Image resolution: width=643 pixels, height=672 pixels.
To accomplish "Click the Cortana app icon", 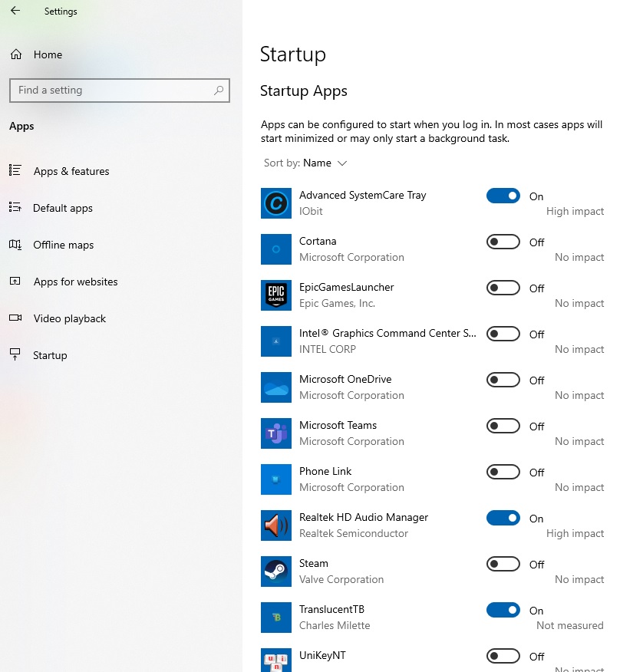I will 276,249.
